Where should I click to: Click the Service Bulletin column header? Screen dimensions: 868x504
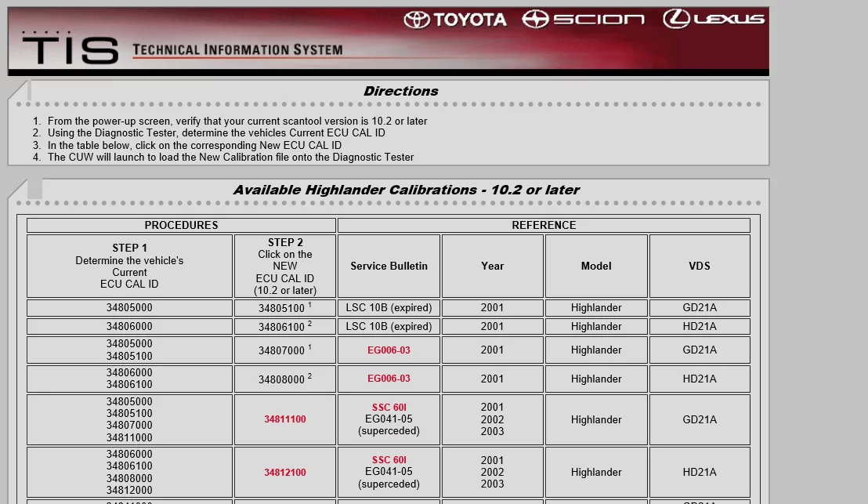pos(389,266)
